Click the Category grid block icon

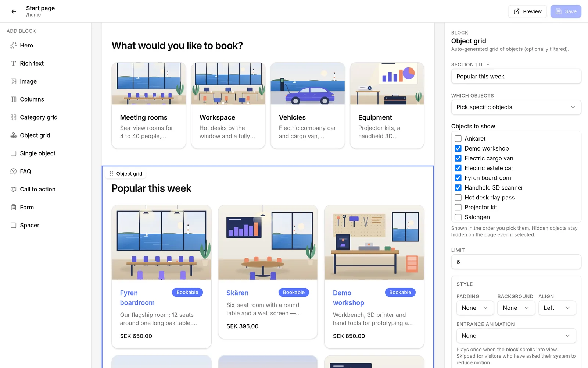(x=14, y=117)
